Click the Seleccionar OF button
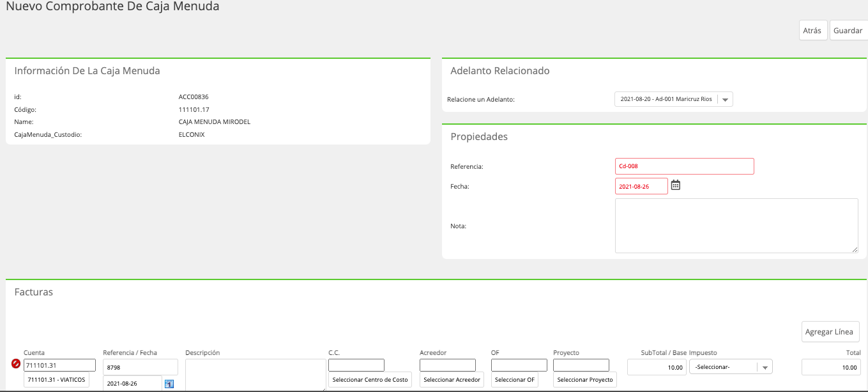 515,380
